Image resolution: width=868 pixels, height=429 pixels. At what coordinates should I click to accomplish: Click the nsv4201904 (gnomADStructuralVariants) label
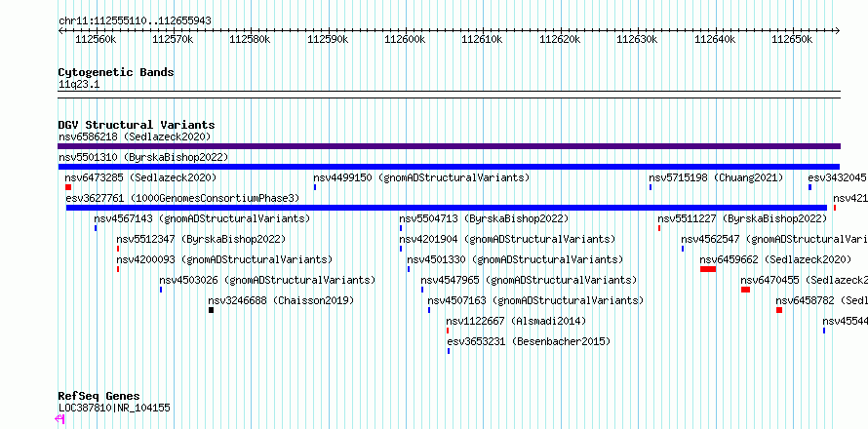pyautogui.click(x=507, y=239)
